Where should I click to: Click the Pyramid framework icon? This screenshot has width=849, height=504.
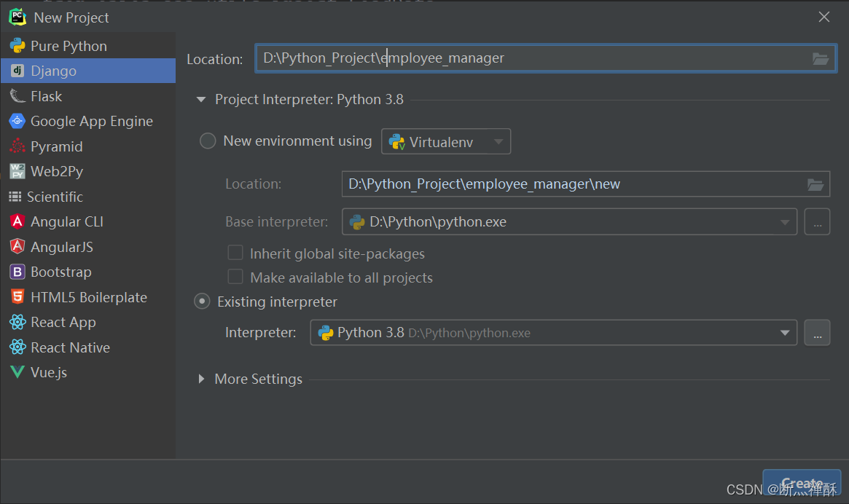(x=17, y=146)
